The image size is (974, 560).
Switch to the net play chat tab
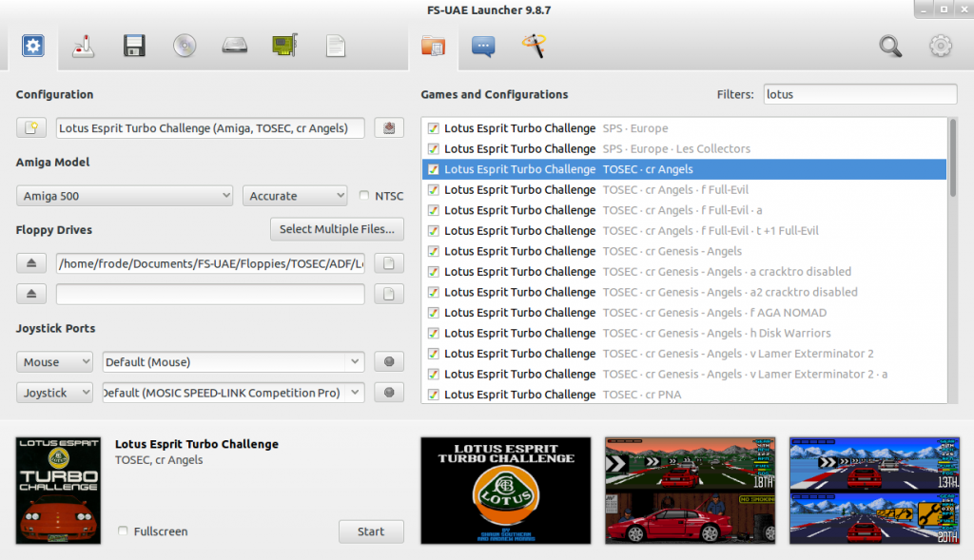tap(483, 45)
